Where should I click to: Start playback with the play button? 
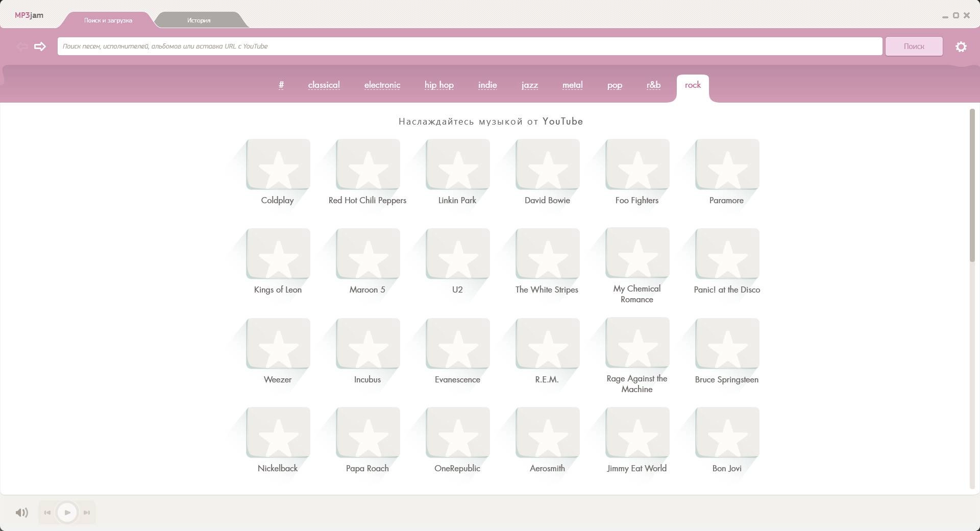point(67,513)
